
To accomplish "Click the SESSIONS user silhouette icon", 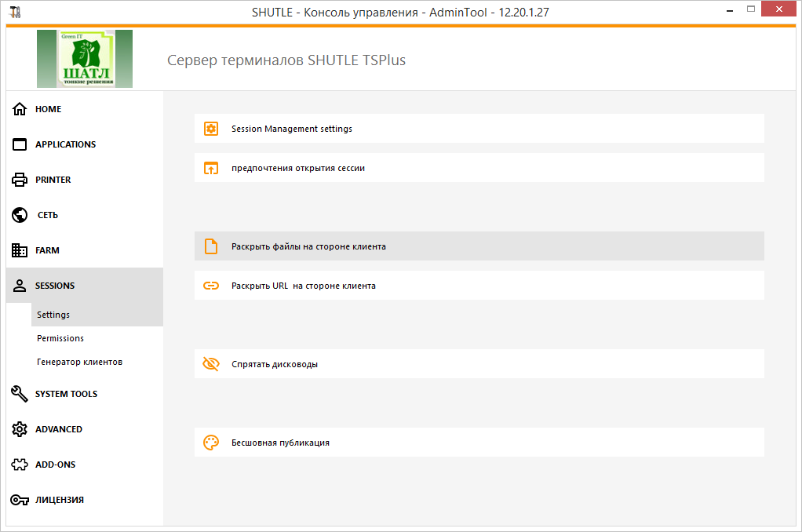I will click(x=19, y=286).
